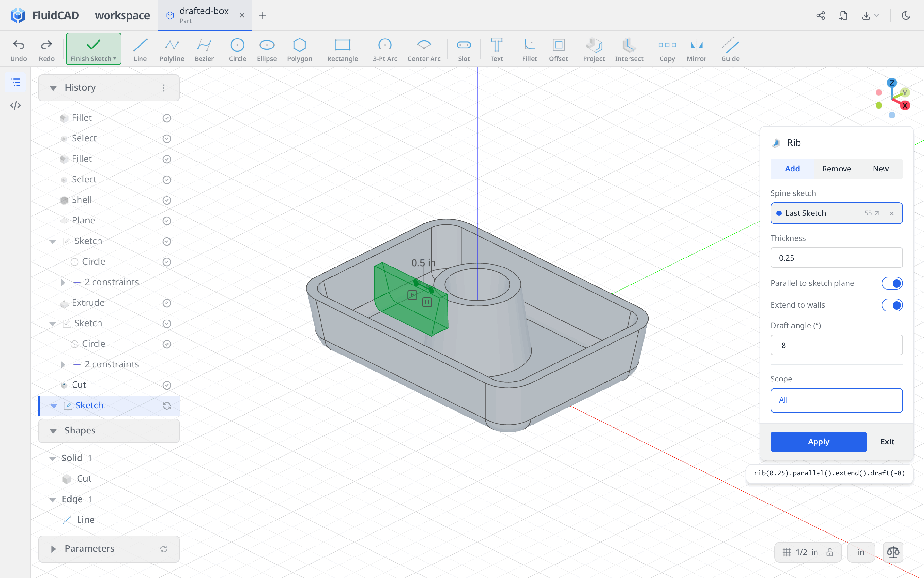The image size is (924, 578).
Task: Select the Polygon tool
Action: tap(299, 49)
